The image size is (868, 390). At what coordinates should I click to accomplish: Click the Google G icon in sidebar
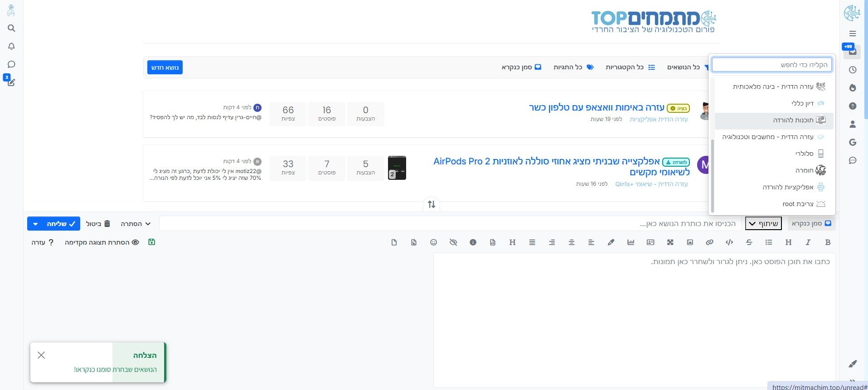(x=853, y=142)
